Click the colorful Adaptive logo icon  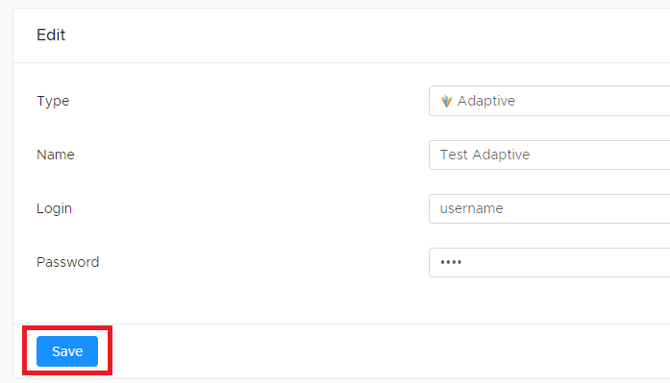click(x=447, y=101)
